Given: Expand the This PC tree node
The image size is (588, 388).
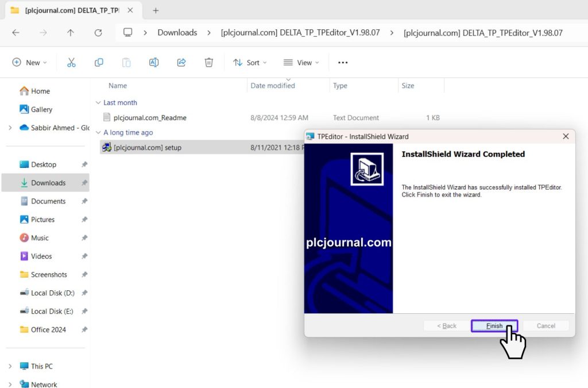Looking at the screenshot, I should coord(10,366).
